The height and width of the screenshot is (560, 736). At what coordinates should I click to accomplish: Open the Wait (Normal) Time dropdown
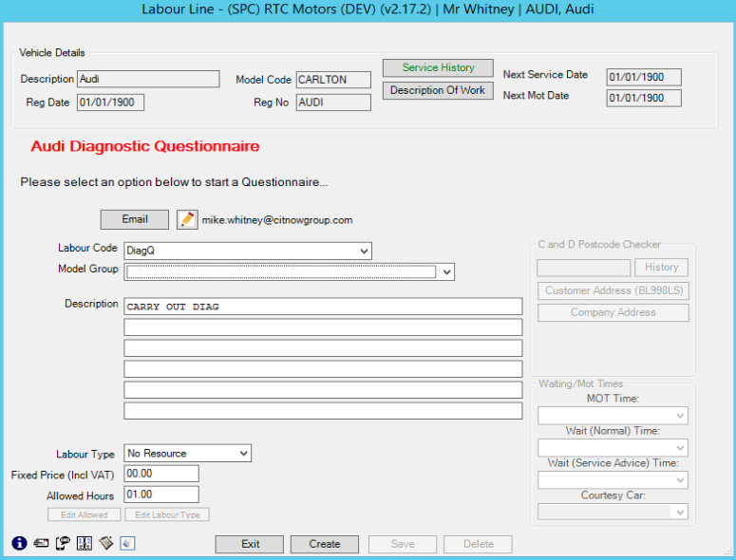(680, 448)
